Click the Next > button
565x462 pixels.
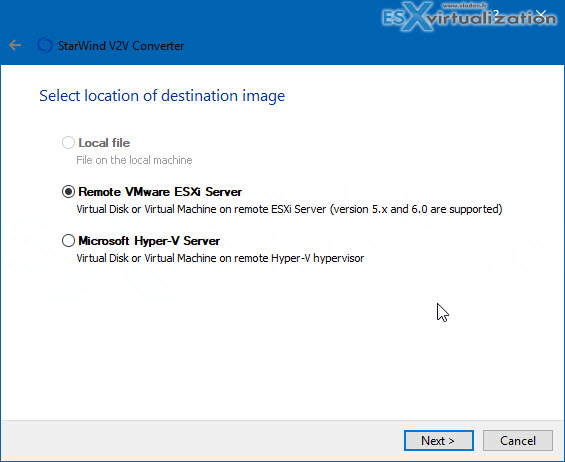(x=439, y=440)
